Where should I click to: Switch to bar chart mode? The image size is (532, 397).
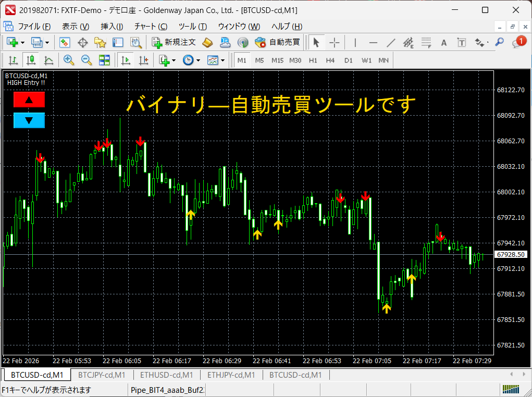tap(13, 60)
